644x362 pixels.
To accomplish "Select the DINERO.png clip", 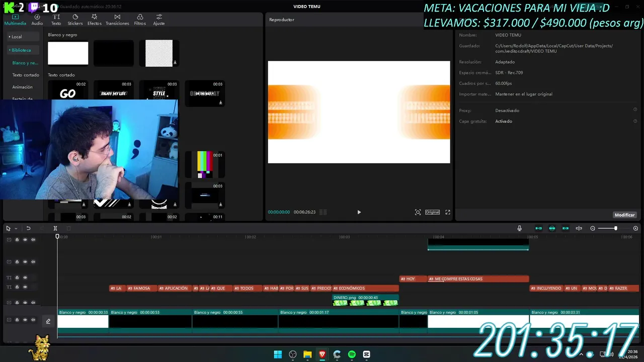I will (x=365, y=300).
